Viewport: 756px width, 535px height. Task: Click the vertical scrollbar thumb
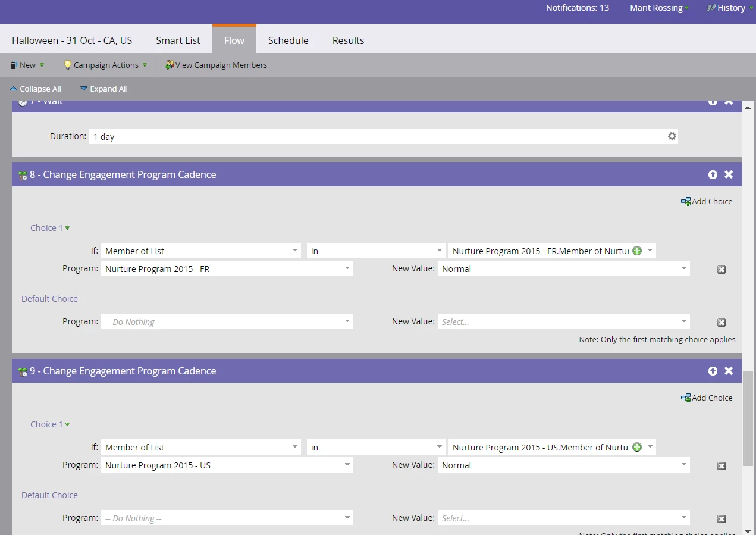click(748, 418)
